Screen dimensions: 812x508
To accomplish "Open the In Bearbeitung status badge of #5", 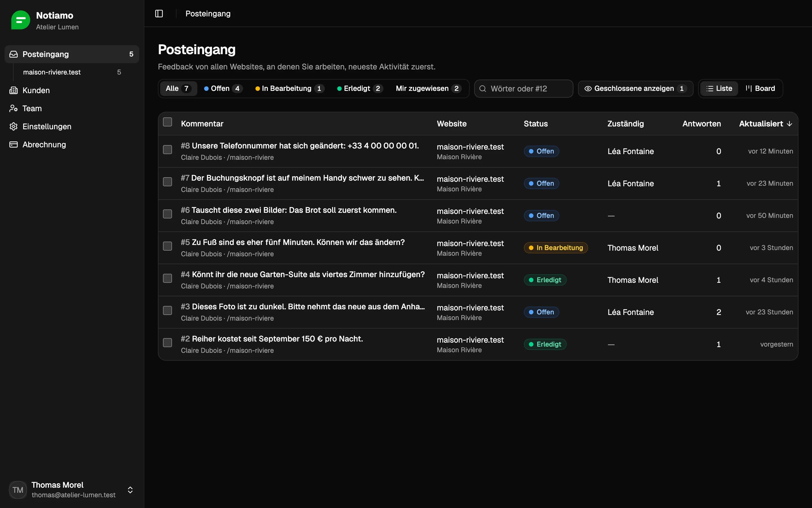I will [x=556, y=248].
